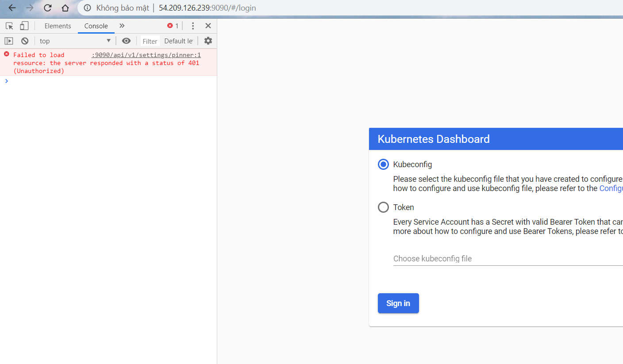
Task: Activate the DevTools inspect element picker
Action: pos(9,26)
